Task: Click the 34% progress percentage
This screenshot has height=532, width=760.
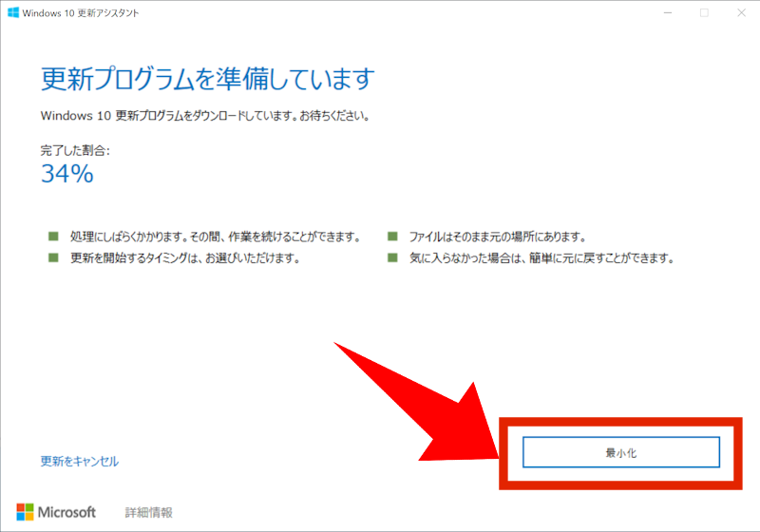Action: 66,173
